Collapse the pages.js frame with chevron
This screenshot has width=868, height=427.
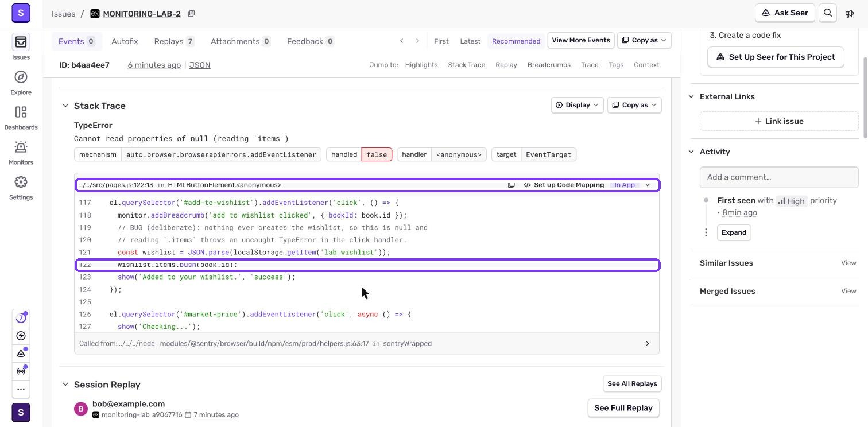point(648,185)
